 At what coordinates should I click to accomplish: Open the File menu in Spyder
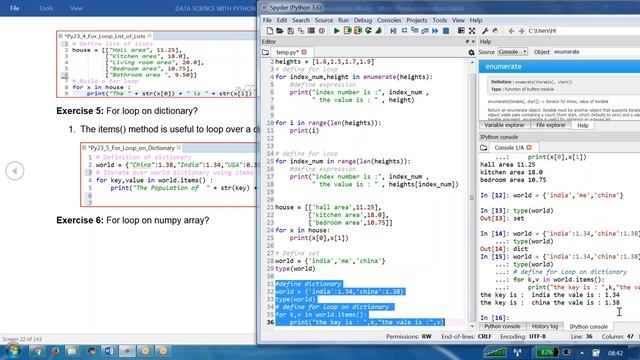[x=267, y=20]
